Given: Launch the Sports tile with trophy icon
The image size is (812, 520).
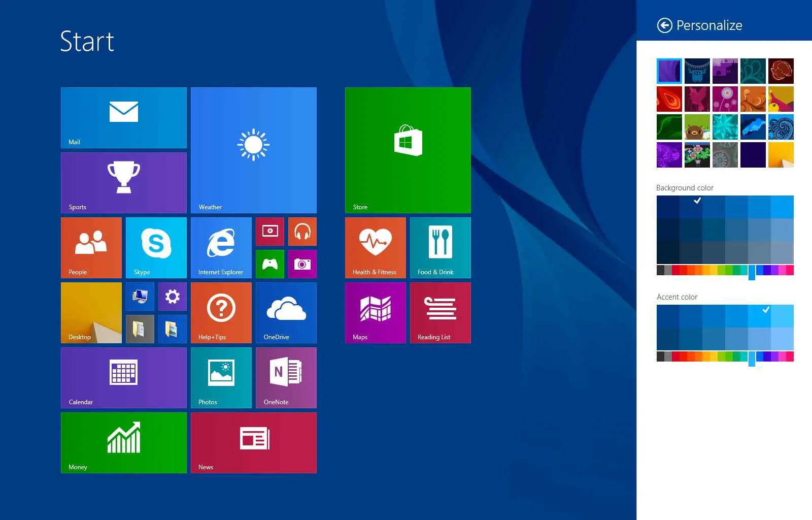Looking at the screenshot, I should tap(124, 183).
